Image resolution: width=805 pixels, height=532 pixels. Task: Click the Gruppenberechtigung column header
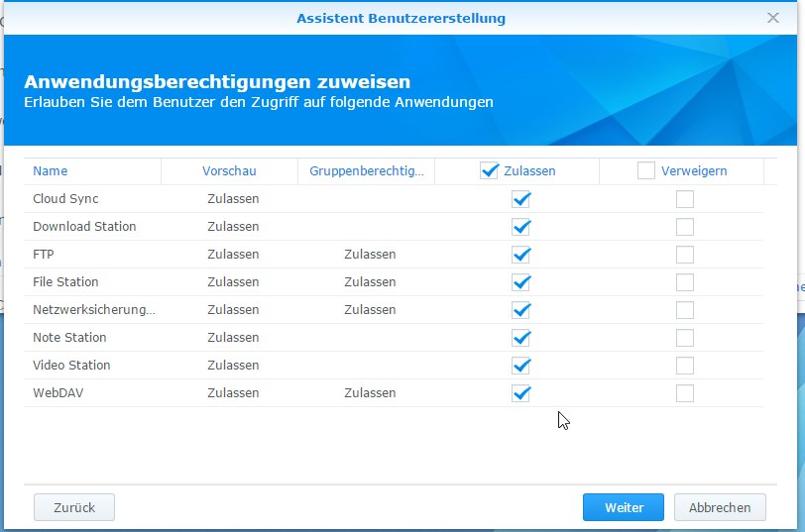coord(366,170)
